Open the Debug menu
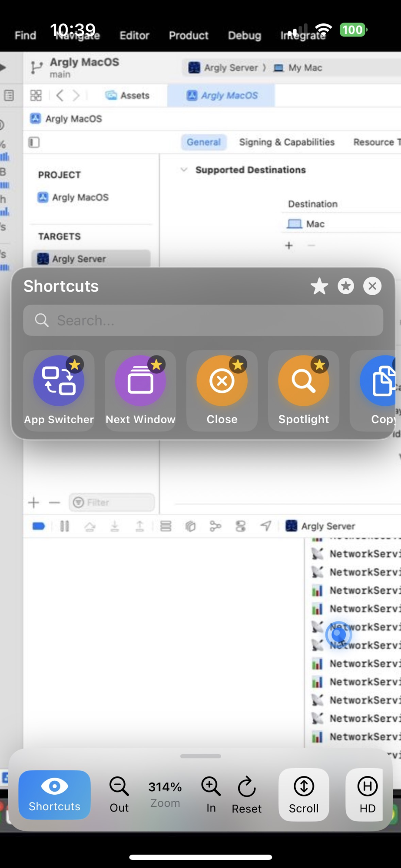The width and height of the screenshot is (401, 868). pos(245,36)
